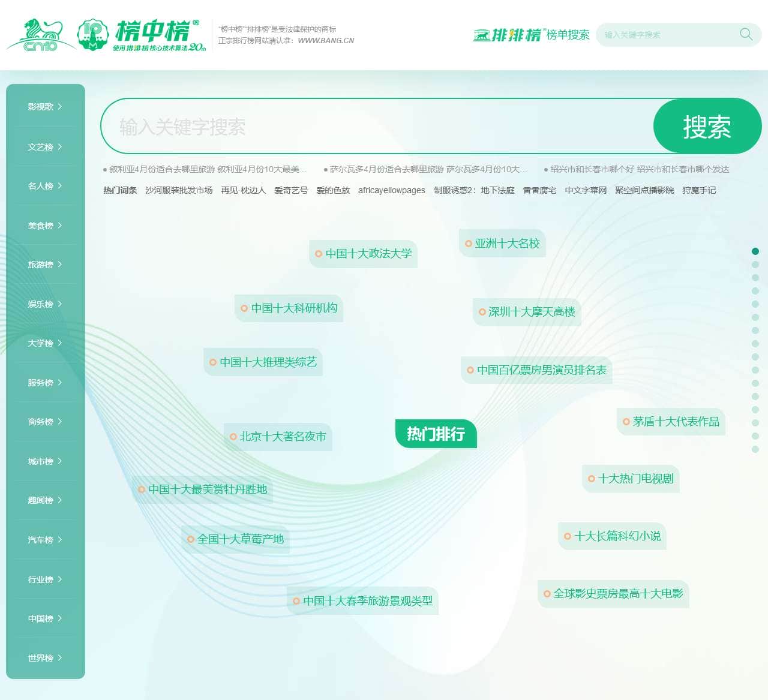The image size is (768, 700).
Task: Click the 热门排行 center badge
Action: pyautogui.click(x=436, y=434)
